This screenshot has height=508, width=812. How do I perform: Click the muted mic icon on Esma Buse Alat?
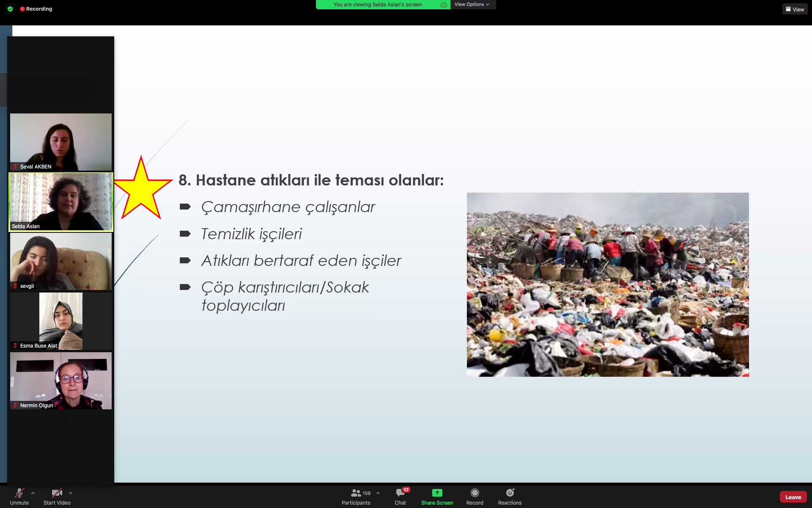15,346
